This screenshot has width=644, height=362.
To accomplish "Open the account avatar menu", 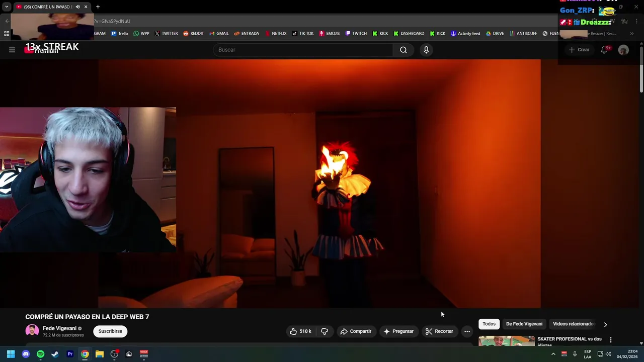I will click(x=623, y=50).
